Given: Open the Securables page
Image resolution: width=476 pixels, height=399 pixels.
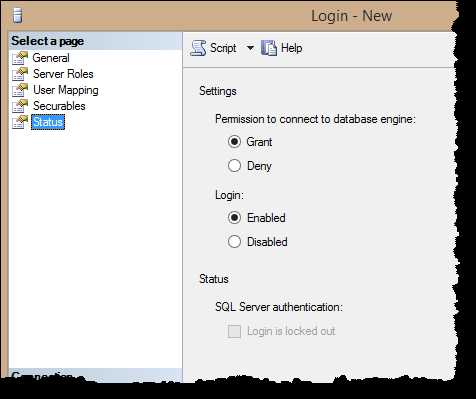Looking at the screenshot, I should tap(59, 106).
